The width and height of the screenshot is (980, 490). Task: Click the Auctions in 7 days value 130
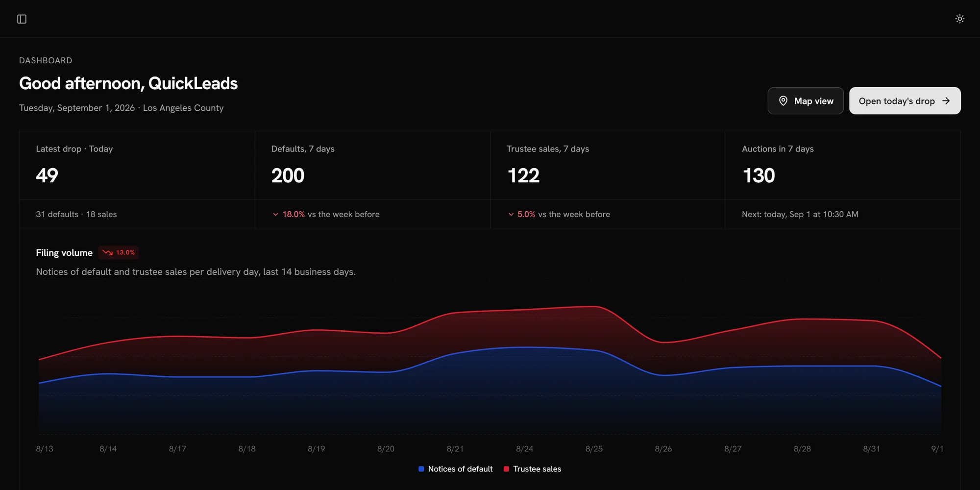(759, 175)
